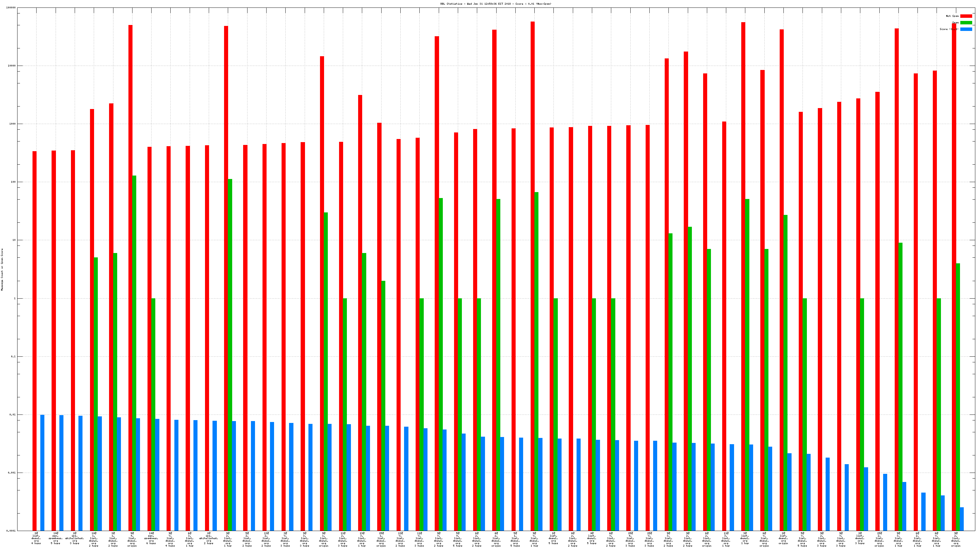The image size is (980, 551).
Task: Click the green Spam legend swatch
Action: (x=966, y=22)
